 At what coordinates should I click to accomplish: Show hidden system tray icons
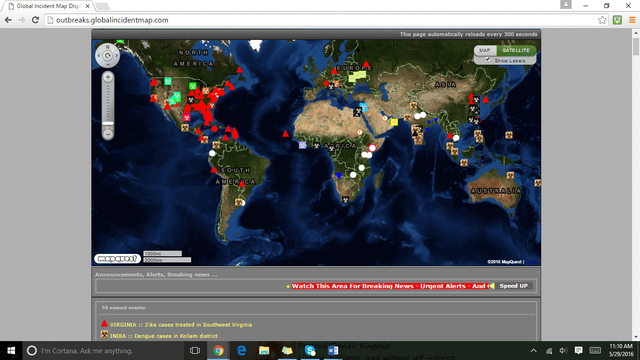[533, 351]
